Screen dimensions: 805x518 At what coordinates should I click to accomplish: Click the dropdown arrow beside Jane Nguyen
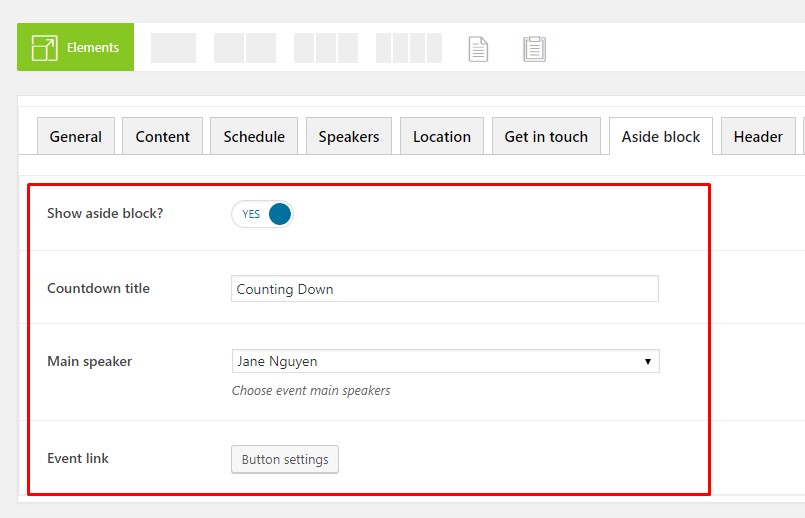click(647, 361)
